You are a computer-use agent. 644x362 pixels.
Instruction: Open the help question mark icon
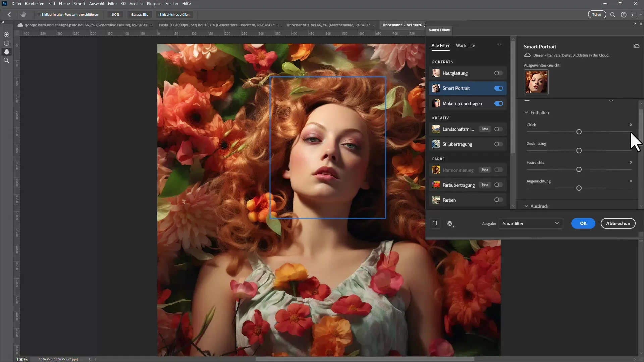(x=624, y=15)
